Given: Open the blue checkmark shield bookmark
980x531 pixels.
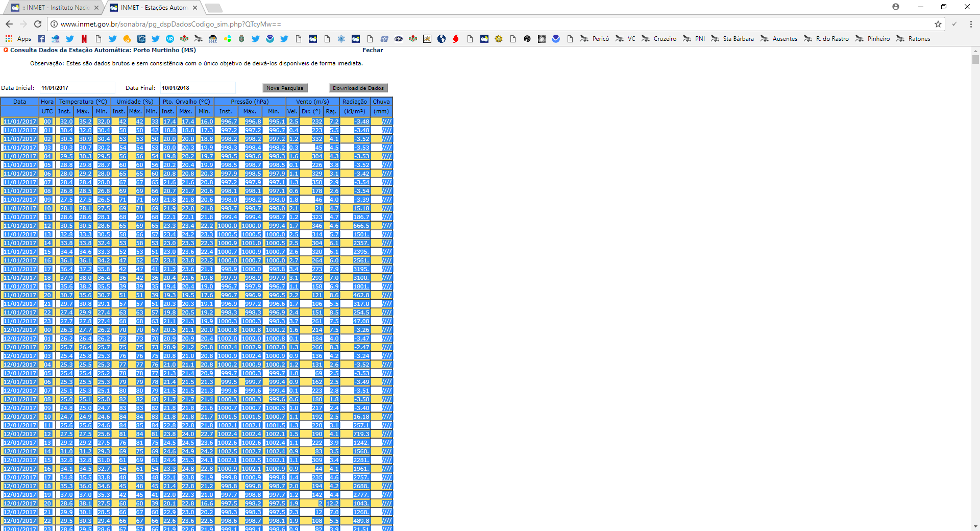Looking at the screenshot, I should click(556, 39).
